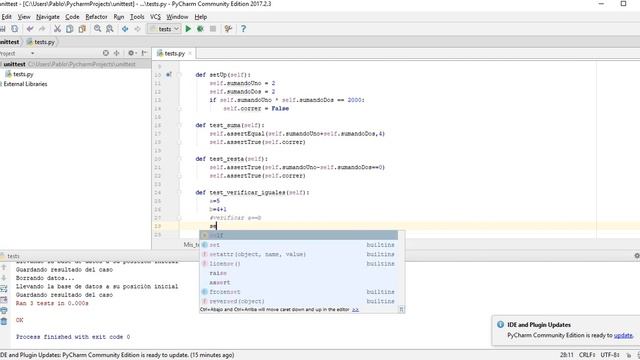The image size is (640, 360).
Task: Click the help link in the completion hint
Action: coord(356,310)
